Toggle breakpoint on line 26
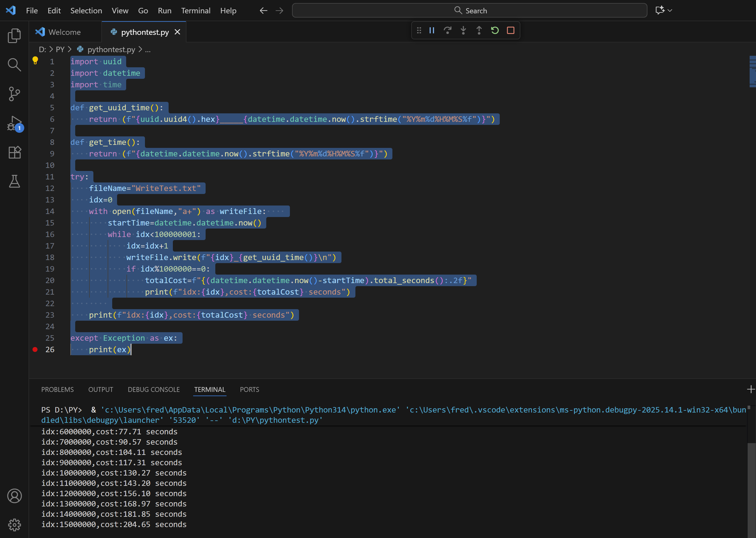This screenshot has height=538, width=756. pyautogui.click(x=35, y=349)
